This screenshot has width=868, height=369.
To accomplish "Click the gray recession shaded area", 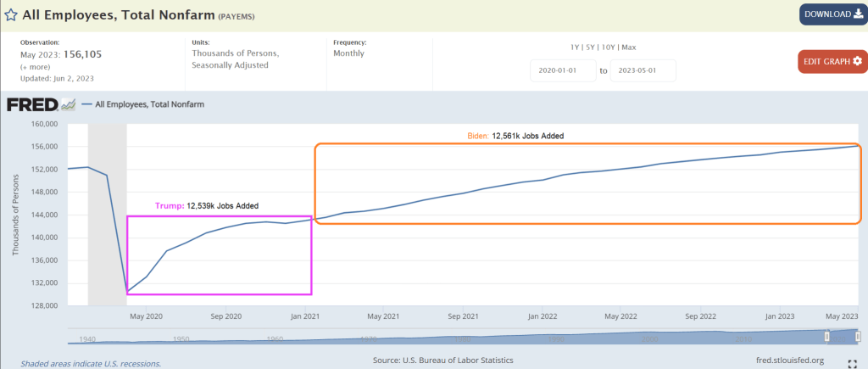I will point(107,212).
